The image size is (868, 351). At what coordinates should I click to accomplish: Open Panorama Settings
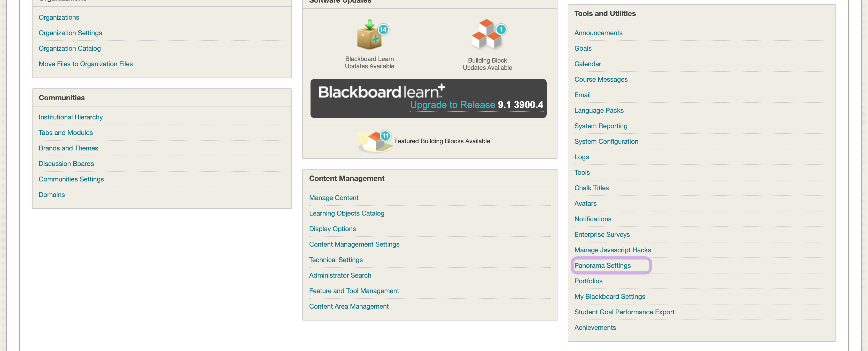pyautogui.click(x=602, y=265)
